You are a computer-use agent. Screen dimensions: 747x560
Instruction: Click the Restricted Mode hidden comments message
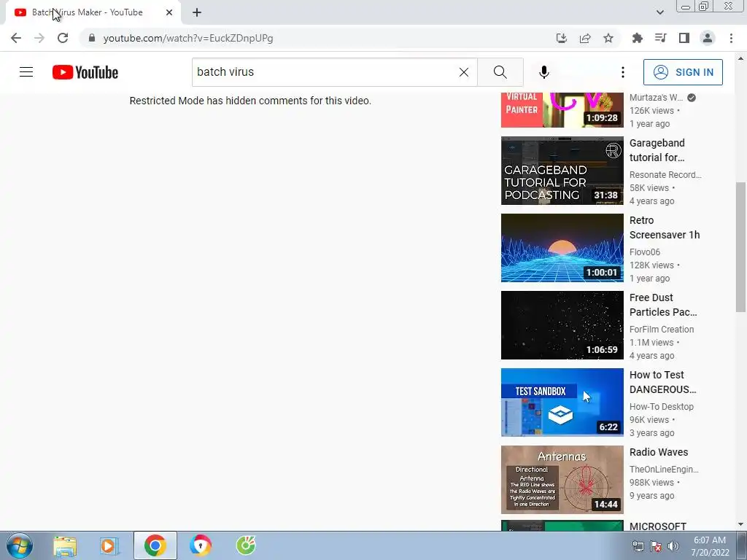pos(250,101)
